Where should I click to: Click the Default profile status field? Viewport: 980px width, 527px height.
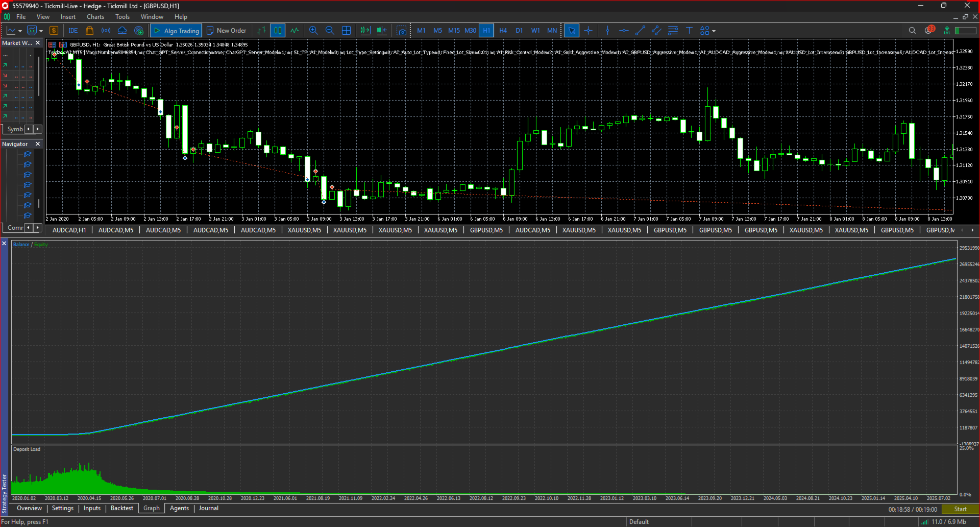[x=658, y=522]
